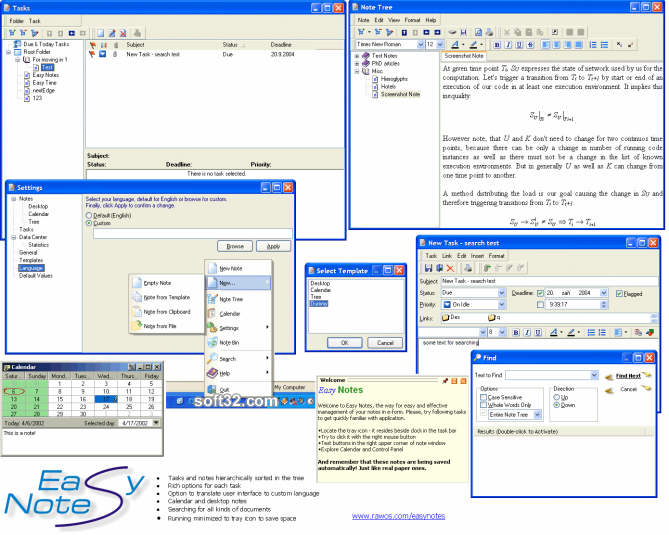
Task: Open the www.rawos.com/easynotes link
Action: [398, 516]
